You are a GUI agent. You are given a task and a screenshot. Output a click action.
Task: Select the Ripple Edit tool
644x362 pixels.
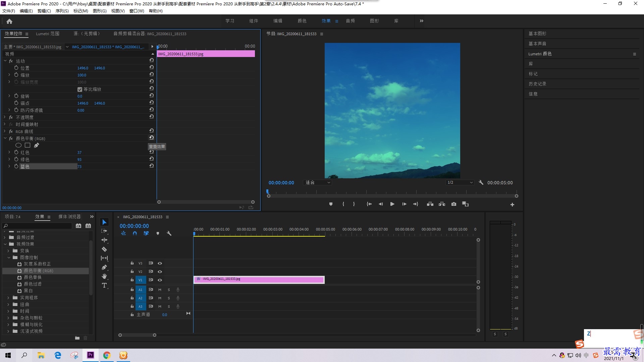point(104,240)
